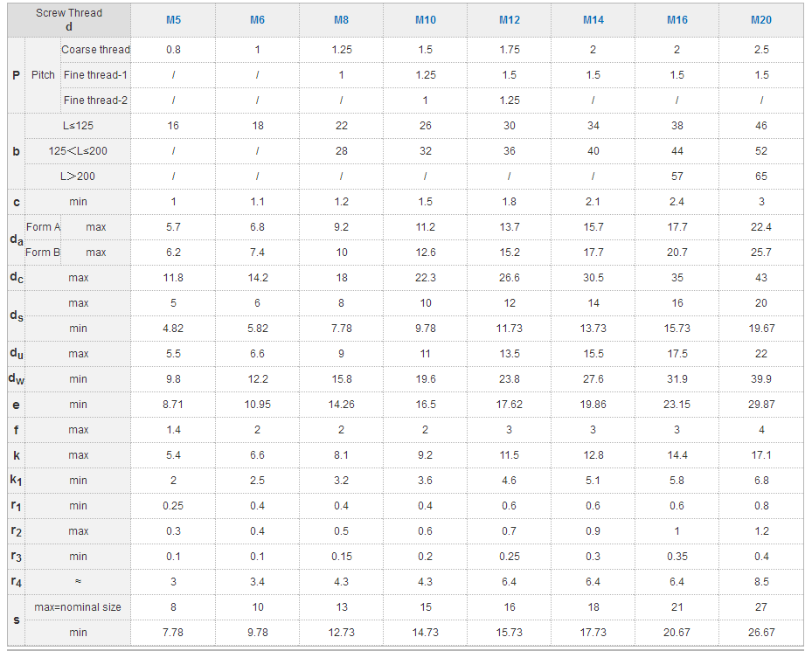
Task: Open the M5 thread size link
Action: pyautogui.click(x=173, y=20)
